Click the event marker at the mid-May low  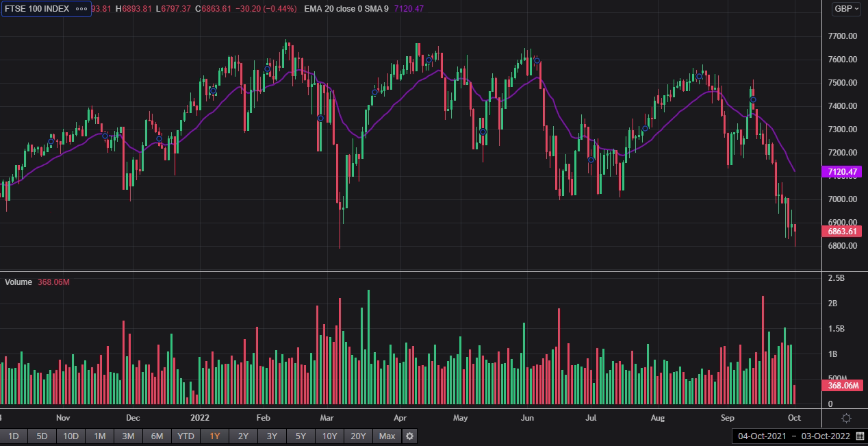(483, 132)
